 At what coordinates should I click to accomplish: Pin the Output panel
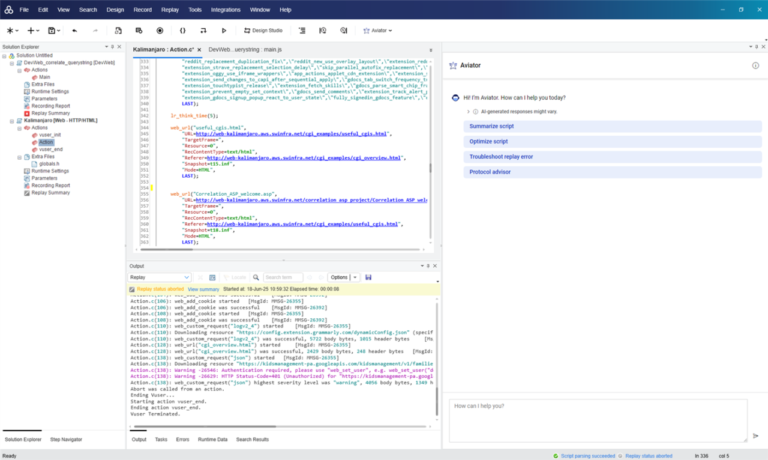tap(428, 266)
